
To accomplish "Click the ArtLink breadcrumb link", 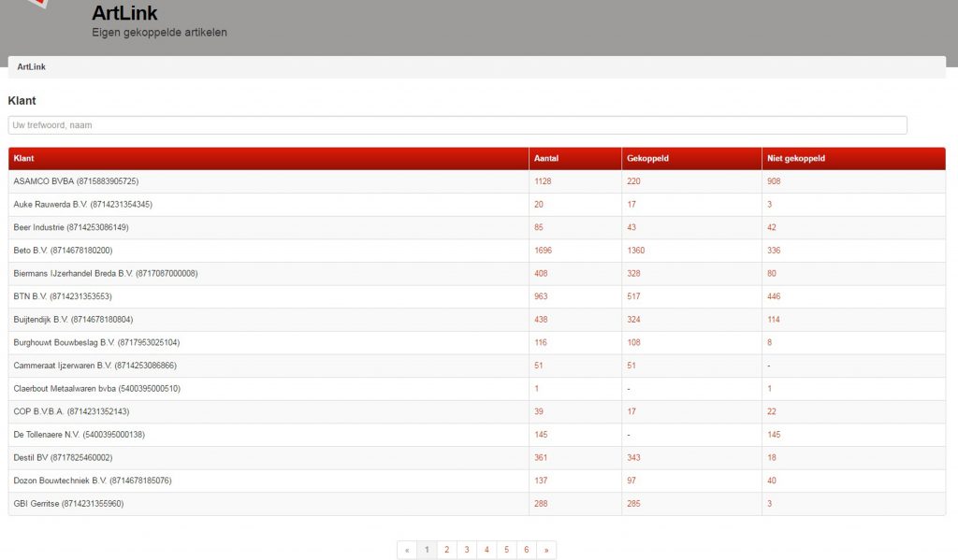I will point(32,67).
